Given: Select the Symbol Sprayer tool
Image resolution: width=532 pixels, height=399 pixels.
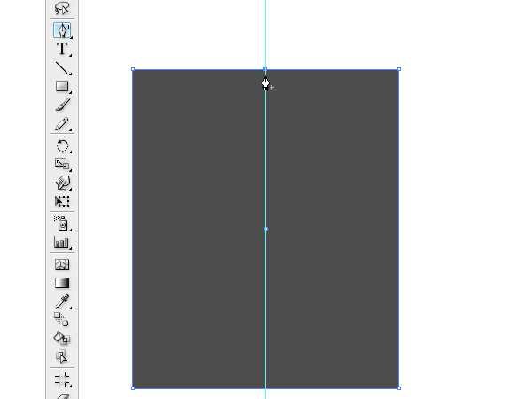Looking at the screenshot, I should pos(62,223).
